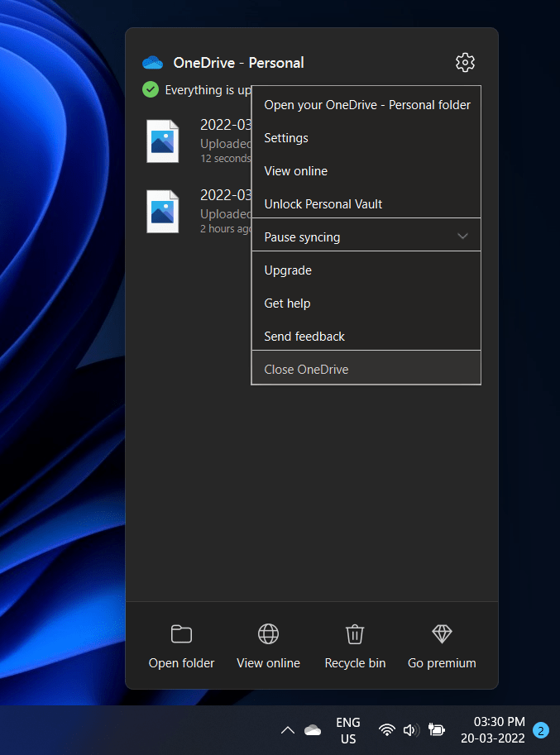This screenshot has height=755, width=560.
Task: Switch input language via ENG US
Action: (348, 730)
